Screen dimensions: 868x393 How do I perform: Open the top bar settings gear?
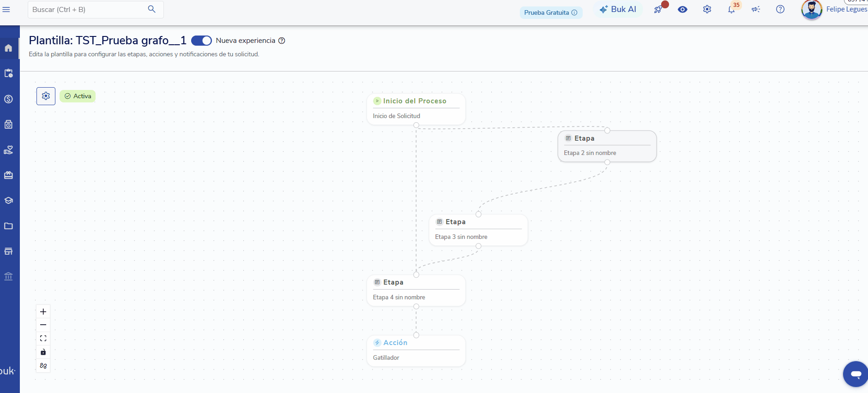click(x=707, y=9)
